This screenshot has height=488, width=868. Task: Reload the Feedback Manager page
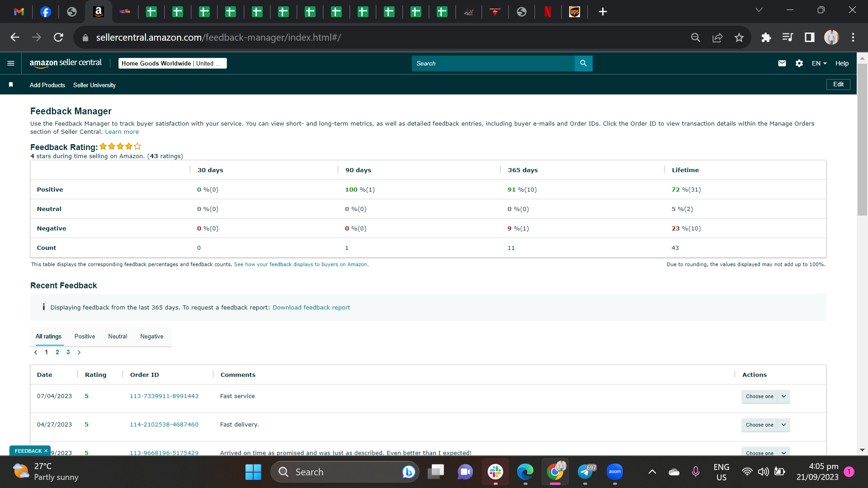58,38
